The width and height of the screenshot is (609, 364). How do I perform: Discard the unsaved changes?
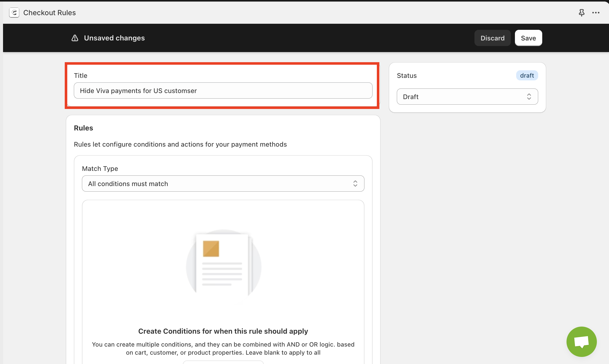click(x=492, y=38)
